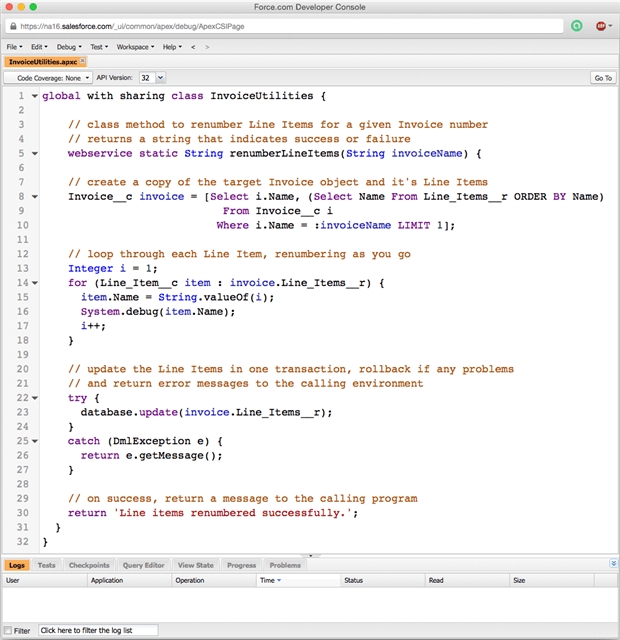This screenshot has width=620, height=640.
Task: Switch to the Tests tab
Action: click(46, 565)
